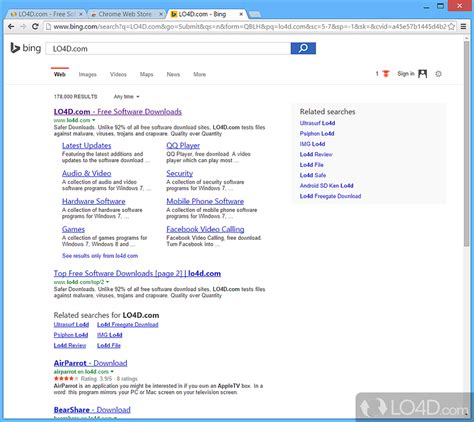The image size is (474, 422).
Task: Click Lo4d Freegate Download in right sidebar
Action: [330, 196]
